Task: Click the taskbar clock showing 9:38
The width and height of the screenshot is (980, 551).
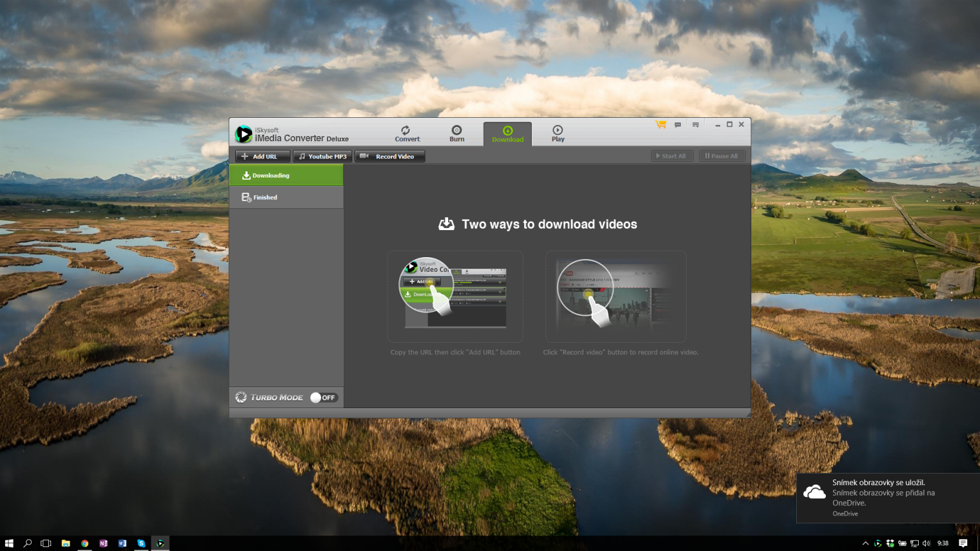Action: pos(943,543)
